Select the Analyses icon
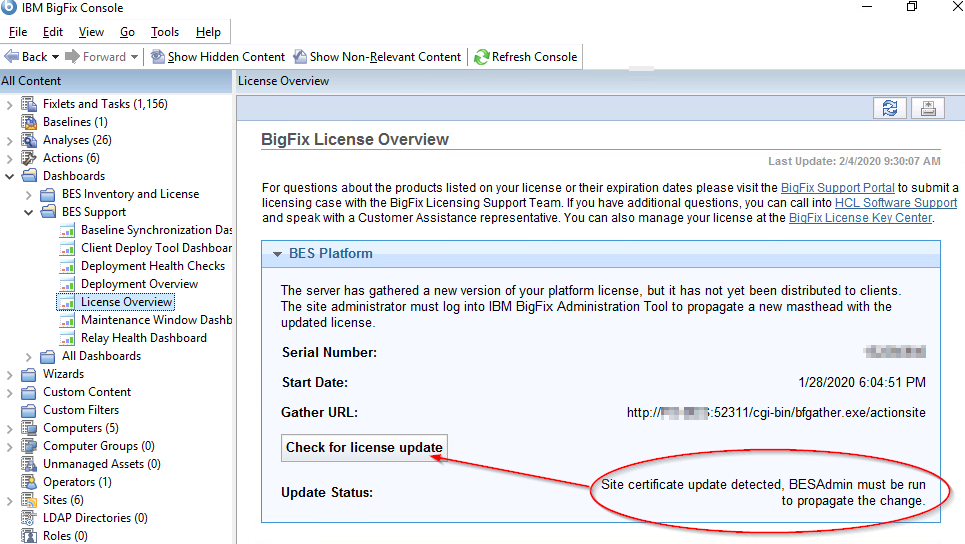This screenshot has width=965, height=544. pos(29,140)
